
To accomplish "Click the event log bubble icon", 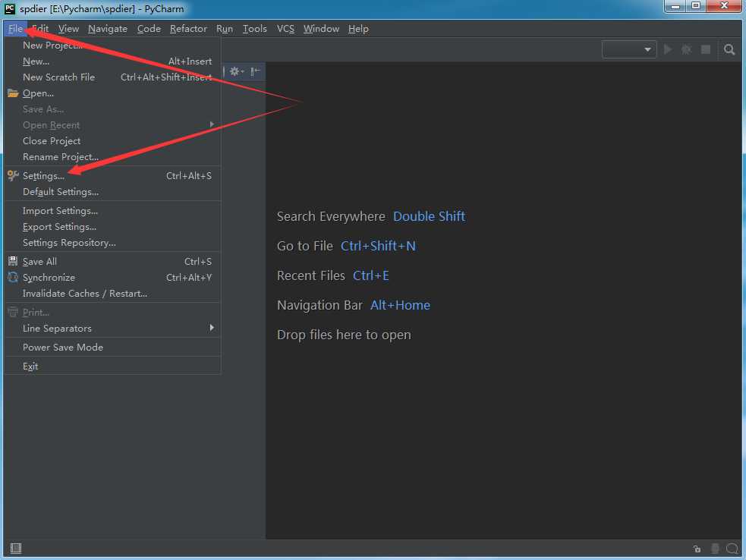I will click(732, 549).
